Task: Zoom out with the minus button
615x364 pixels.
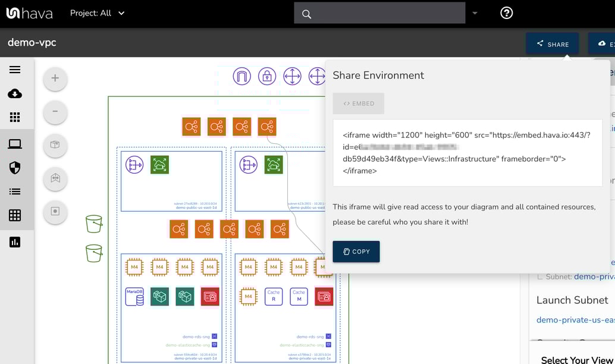Action: pos(55,111)
